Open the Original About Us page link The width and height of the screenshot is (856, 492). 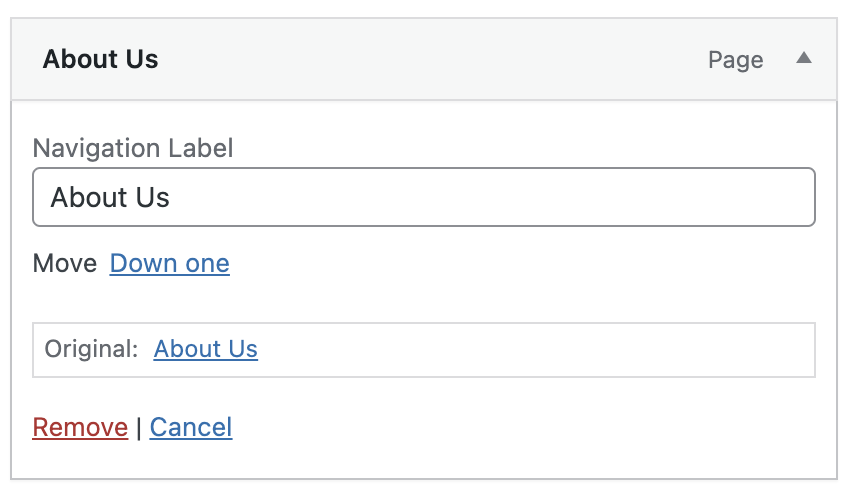[205, 349]
